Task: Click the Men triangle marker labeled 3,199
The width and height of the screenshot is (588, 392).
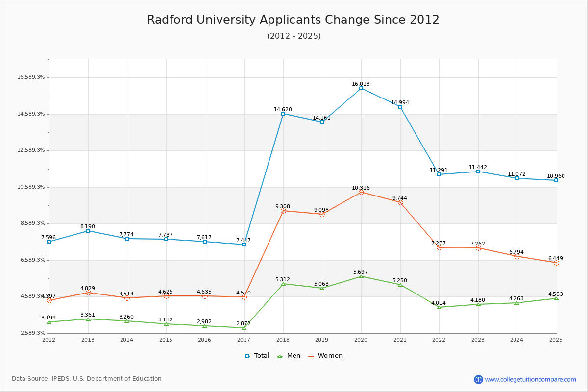Action: pos(49,322)
